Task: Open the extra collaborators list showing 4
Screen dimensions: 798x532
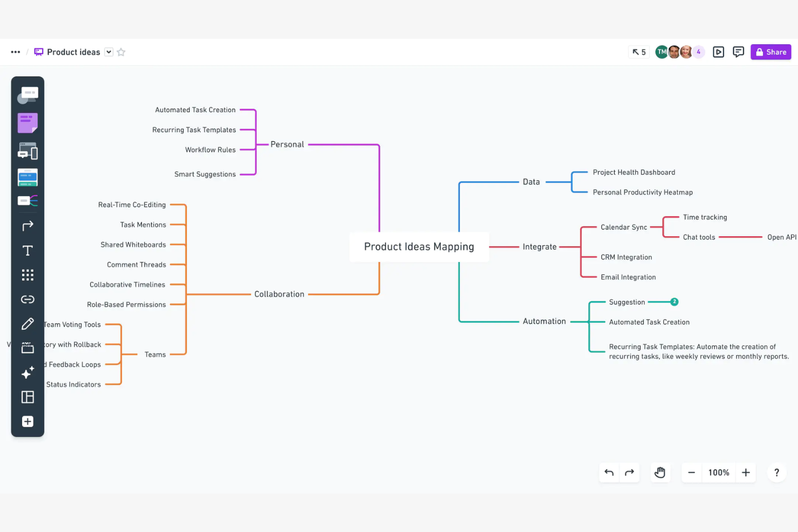Action: tap(698, 52)
